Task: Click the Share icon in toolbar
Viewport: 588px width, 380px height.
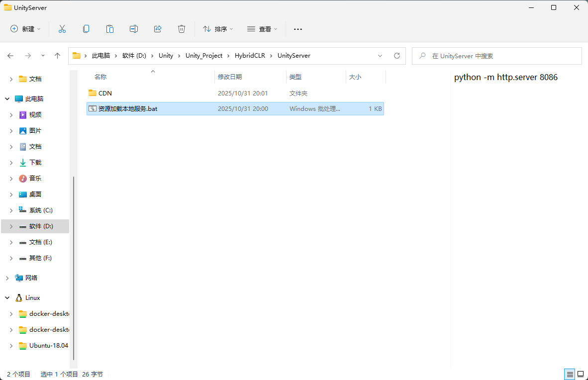Action: point(158,29)
